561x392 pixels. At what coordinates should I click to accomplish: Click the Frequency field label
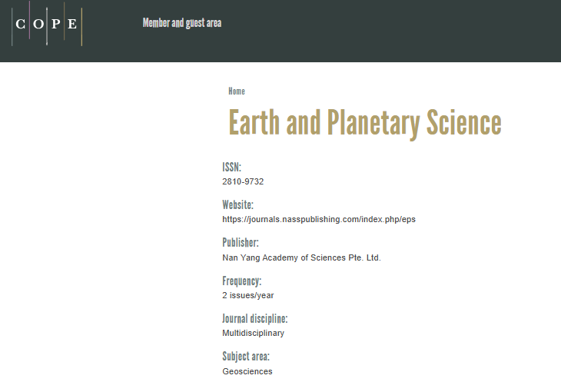coord(242,281)
